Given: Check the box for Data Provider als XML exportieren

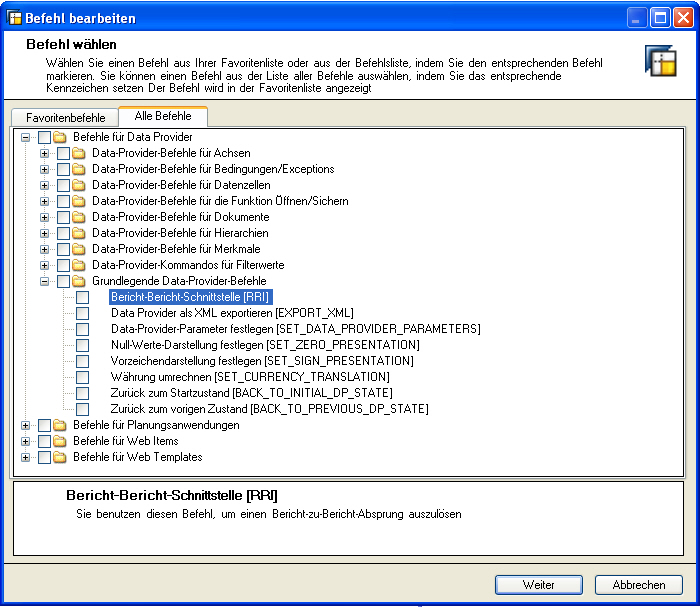Looking at the screenshot, I should 83,313.
